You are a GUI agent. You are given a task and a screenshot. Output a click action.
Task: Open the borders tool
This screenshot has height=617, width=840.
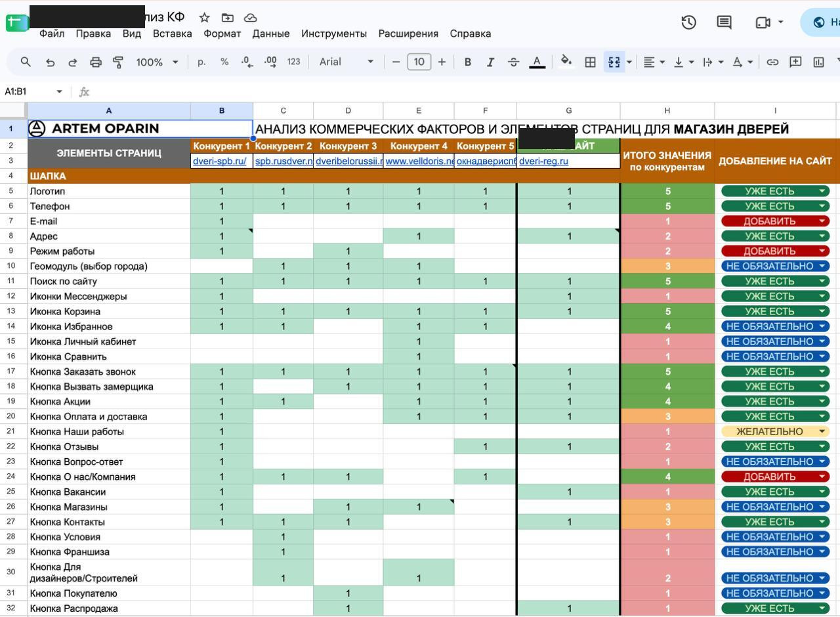(590, 62)
